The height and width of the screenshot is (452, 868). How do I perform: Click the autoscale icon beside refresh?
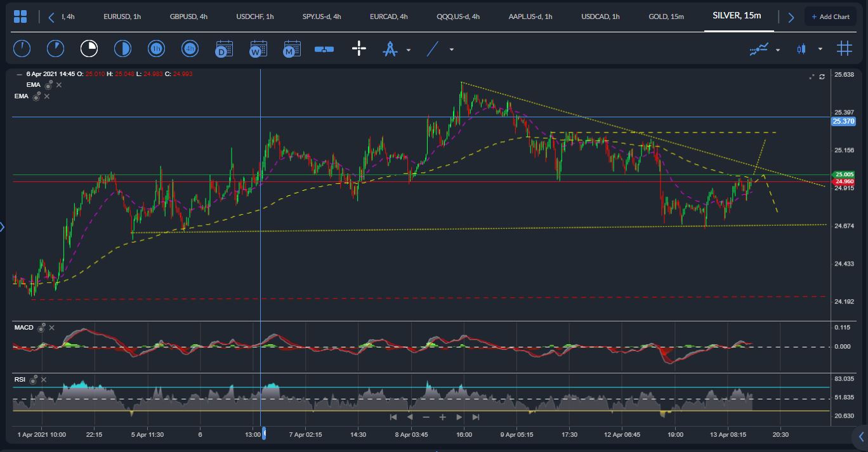[x=811, y=77]
